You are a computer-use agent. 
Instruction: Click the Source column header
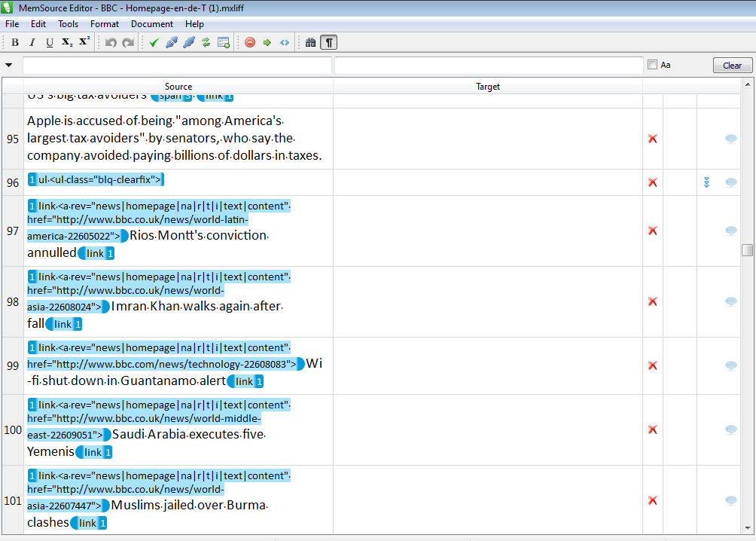click(178, 87)
